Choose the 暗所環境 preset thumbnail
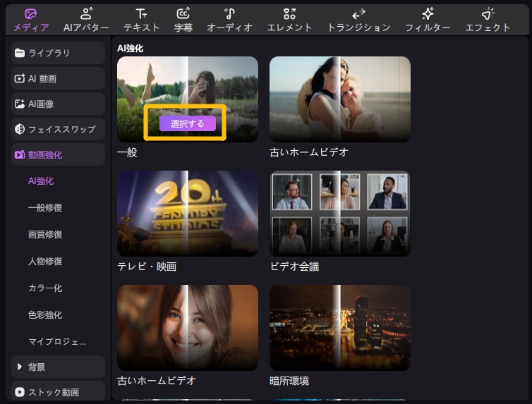 click(x=339, y=328)
